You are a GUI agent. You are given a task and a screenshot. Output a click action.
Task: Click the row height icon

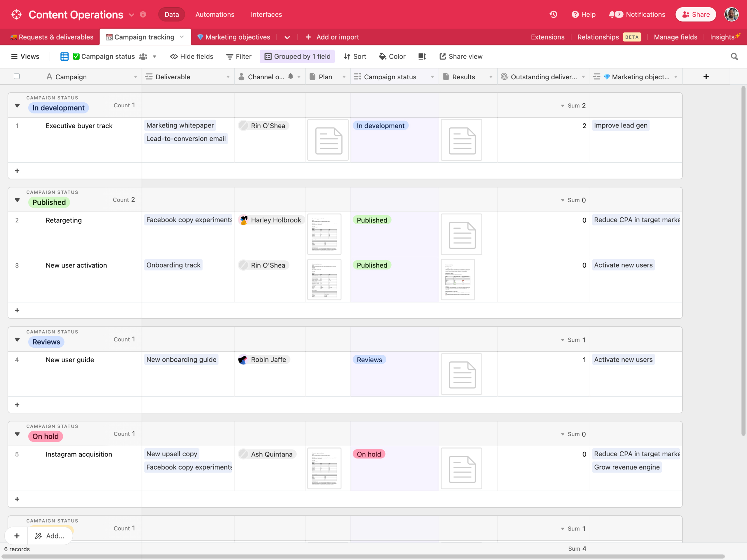tap(422, 56)
